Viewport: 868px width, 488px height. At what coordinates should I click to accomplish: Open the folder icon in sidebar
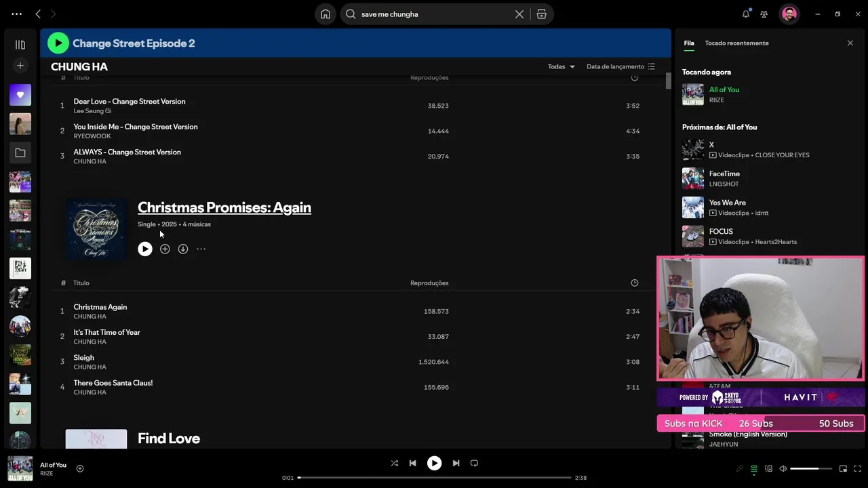pos(20,153)
